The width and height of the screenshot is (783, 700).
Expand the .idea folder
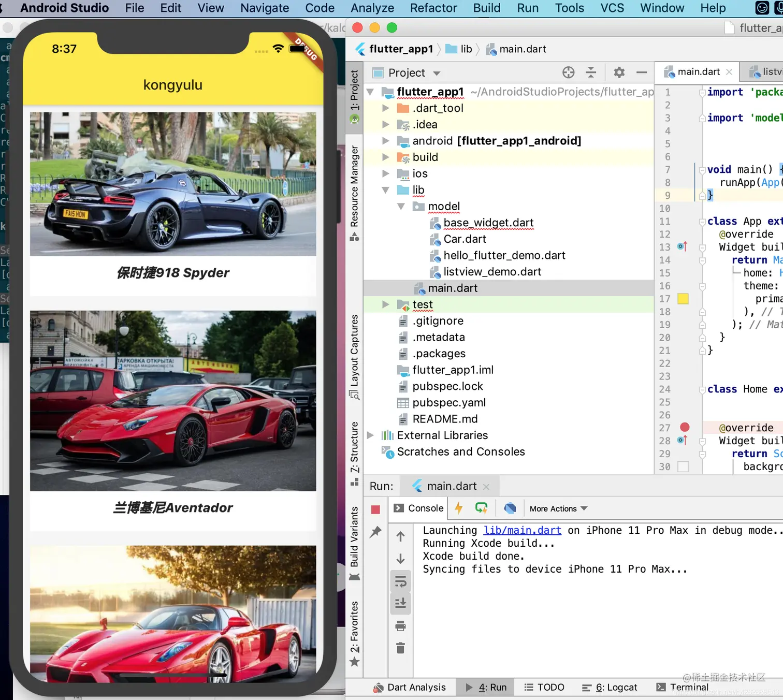385,124
